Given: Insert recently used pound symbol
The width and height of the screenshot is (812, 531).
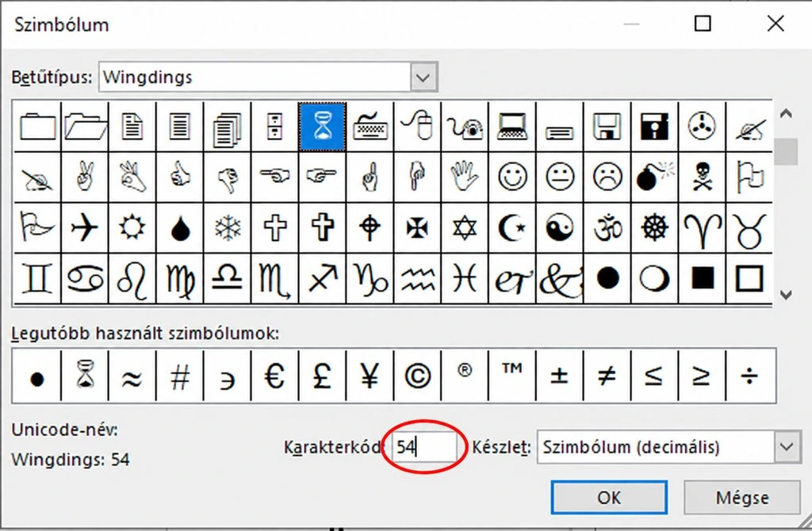Looking at the screenshot, I should [x=322, y=376].
